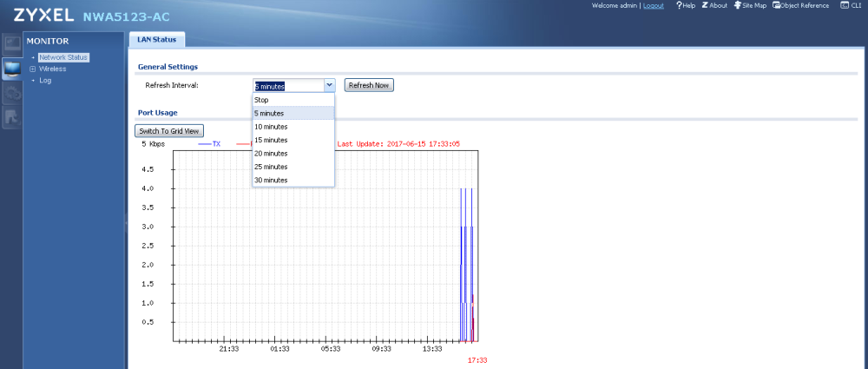Image resolution: width=868 pixels, height=369 pixels.
Task: Click the Refresh Interval combo box field
Action: (x=288, y=85)
